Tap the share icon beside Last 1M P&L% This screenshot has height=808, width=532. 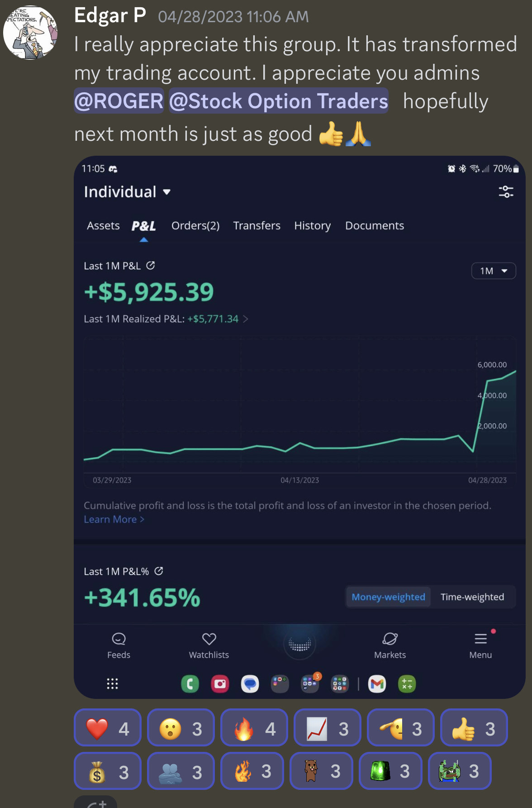coord(158,571)
